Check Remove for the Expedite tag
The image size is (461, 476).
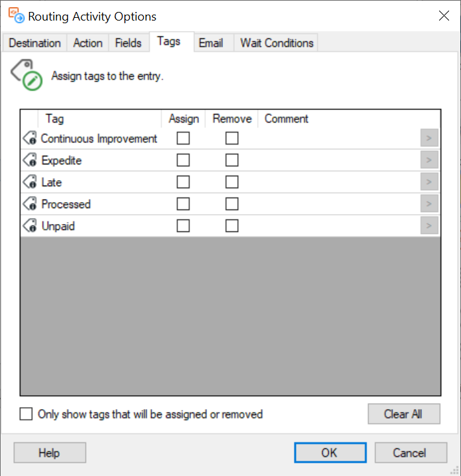coord(231,160)
